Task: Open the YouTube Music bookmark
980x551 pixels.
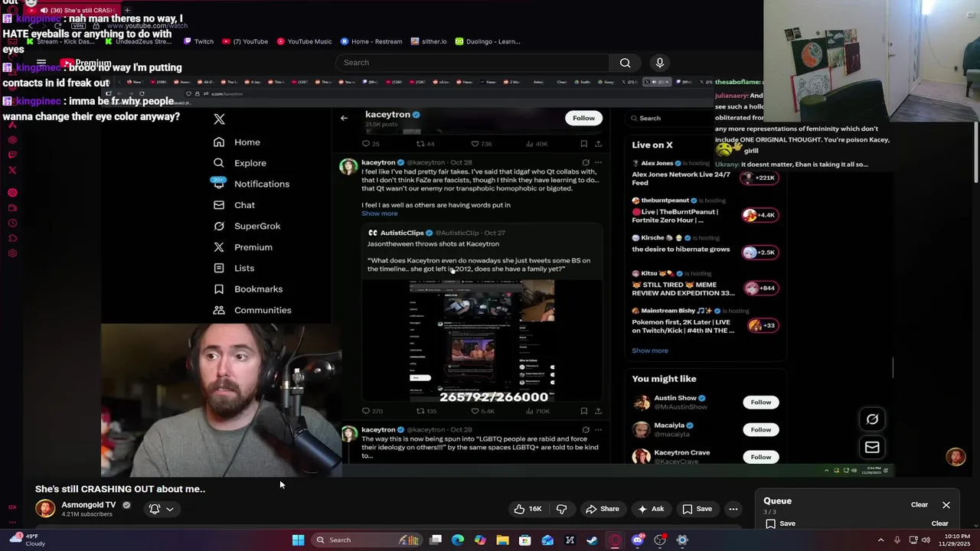Action: point(305,41)
